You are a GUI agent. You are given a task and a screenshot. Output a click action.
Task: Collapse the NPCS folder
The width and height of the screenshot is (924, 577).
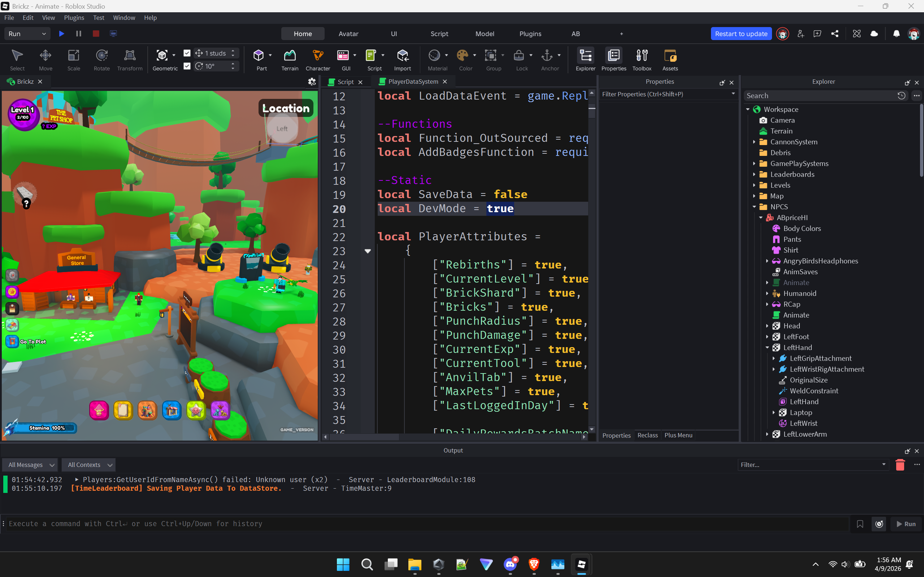pos(754,207)
